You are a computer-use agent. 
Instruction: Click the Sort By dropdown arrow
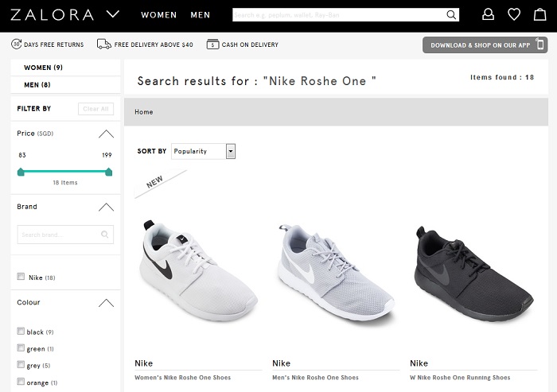[231, 151]
